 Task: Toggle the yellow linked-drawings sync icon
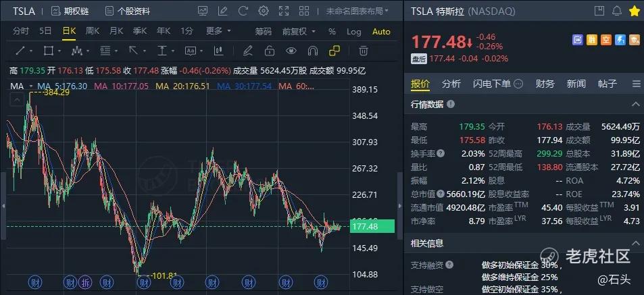click(335, 51)
